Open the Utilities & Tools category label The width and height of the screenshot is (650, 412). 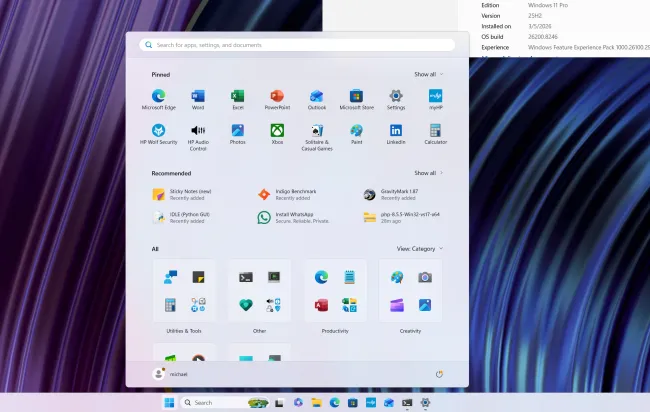[x=184, y=331]
